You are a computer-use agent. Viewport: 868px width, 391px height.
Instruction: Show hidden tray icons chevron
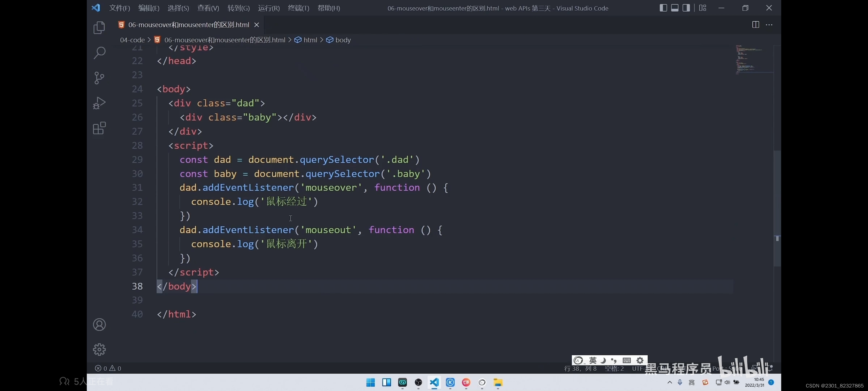point(669,382)
